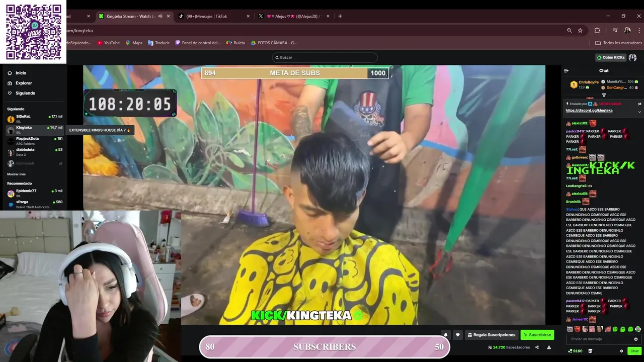Screen dimensions: 644x362
Task: Open the Ruleta bookmark
Action: (235, 43)
